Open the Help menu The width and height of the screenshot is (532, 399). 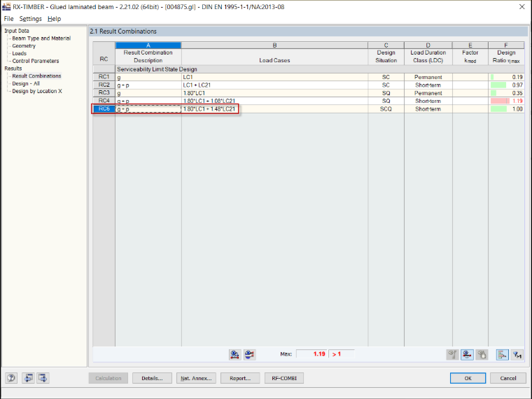(55, 19)
